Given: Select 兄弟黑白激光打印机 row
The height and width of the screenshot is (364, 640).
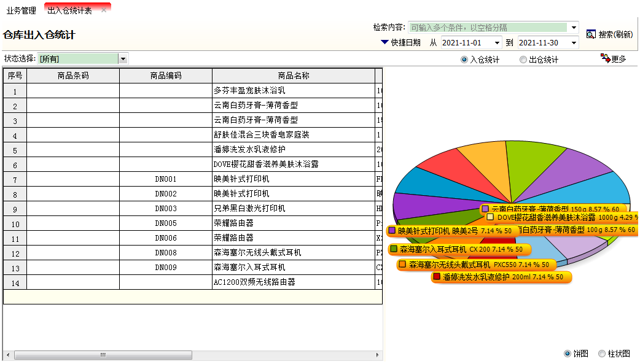Looking at the screenshot, I should pyautogui.click(x=193, y=209).
